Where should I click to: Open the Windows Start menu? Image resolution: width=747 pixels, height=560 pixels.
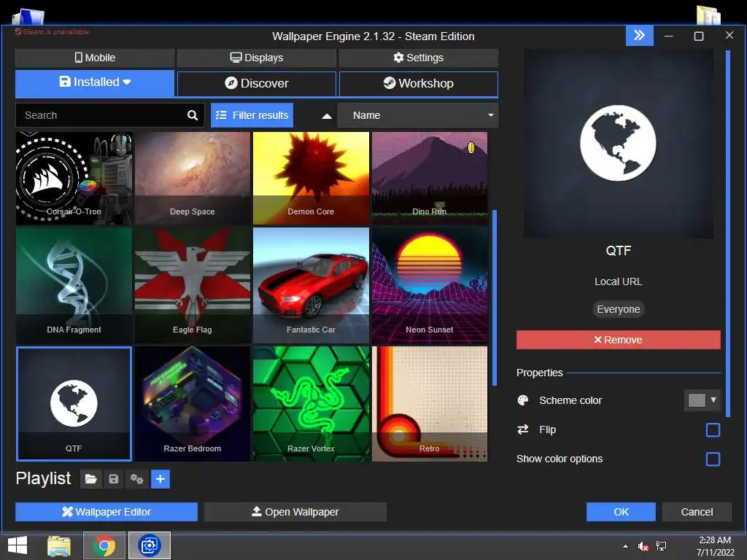point(18,545)
